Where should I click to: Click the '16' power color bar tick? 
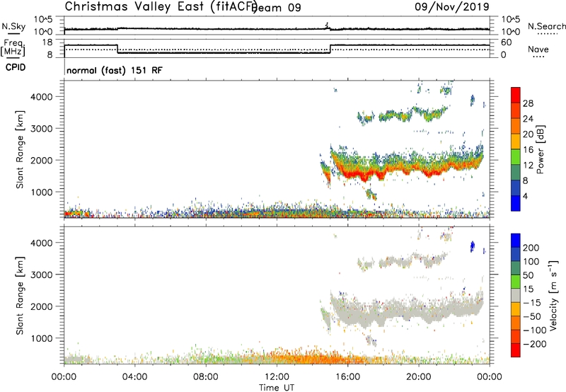(528, 150)
